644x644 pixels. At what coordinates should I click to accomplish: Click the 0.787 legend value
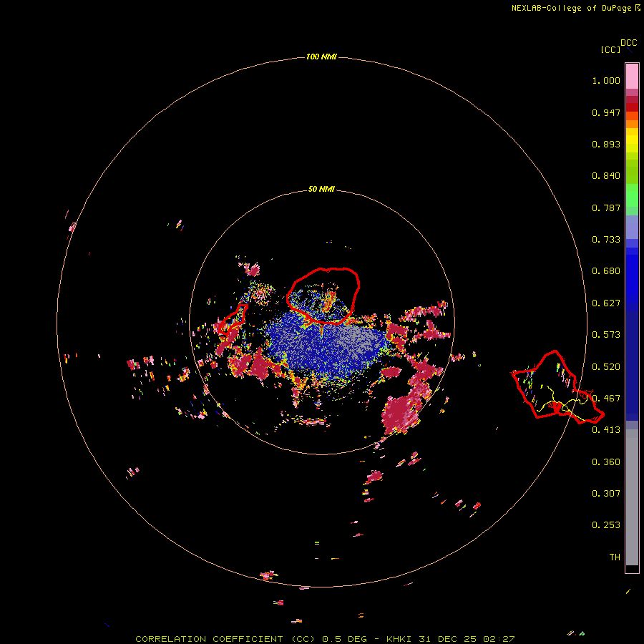pyautogui.click(x=606, y=208)
